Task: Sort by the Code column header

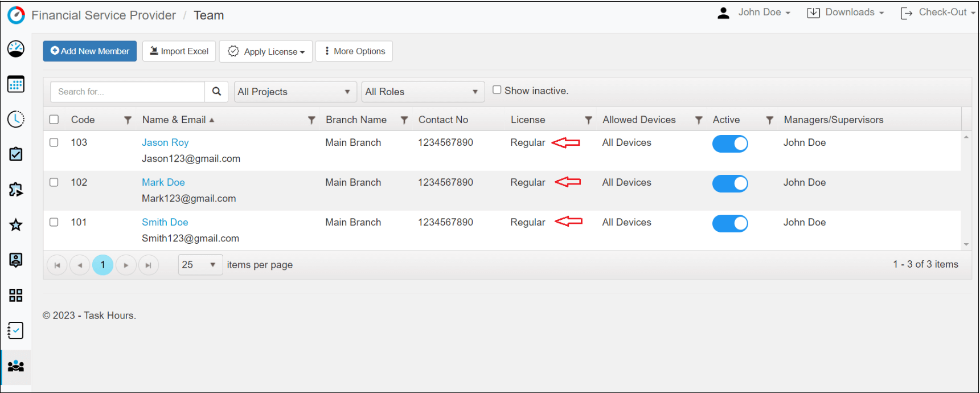Action: [83, 120]
